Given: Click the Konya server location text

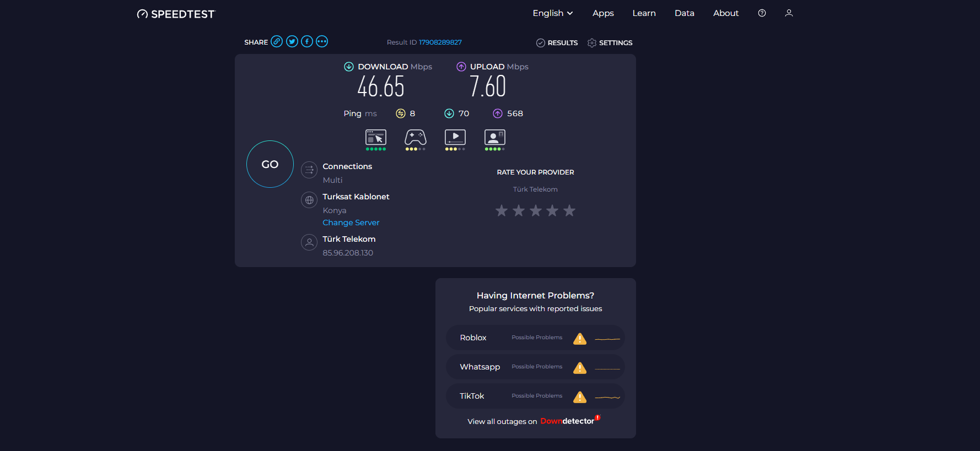Looking at the screenshot, I should (335, 210).
